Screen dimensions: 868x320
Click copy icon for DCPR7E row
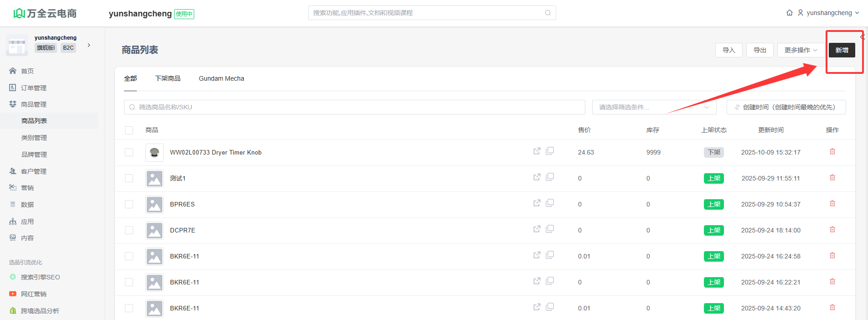pyautogui.click(x=550, y=229)
